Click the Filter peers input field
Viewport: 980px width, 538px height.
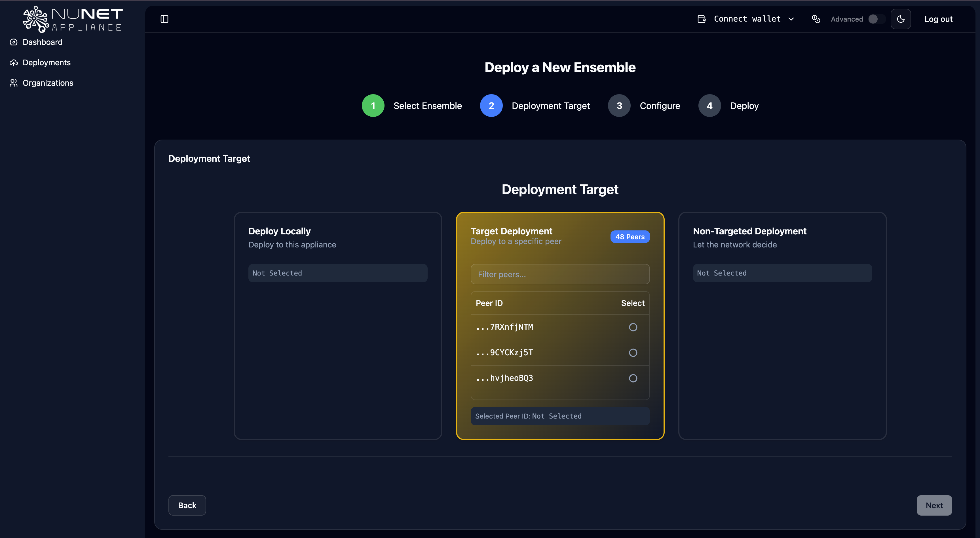(560, 274)
